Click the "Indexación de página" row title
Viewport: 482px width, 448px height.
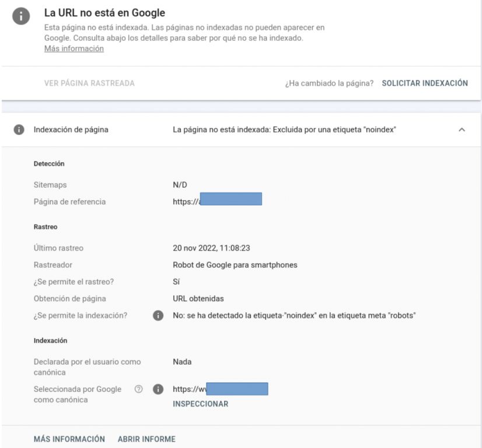tap(71, 129)
